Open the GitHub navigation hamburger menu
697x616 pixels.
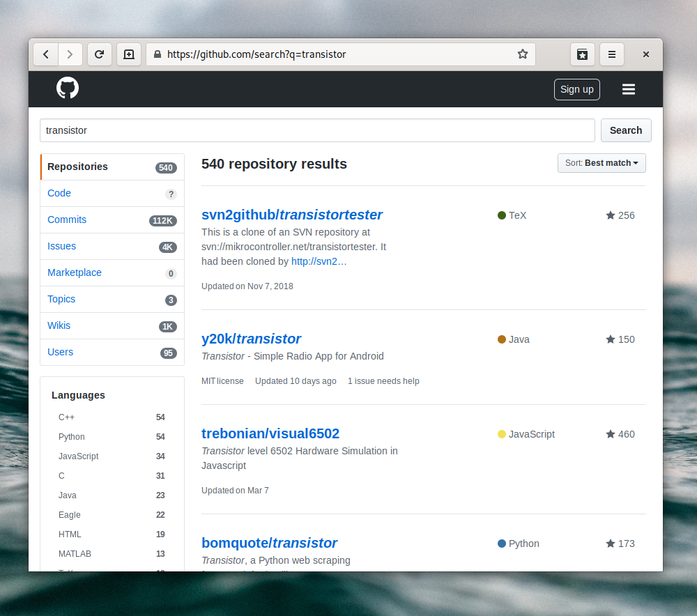[629, 89]
